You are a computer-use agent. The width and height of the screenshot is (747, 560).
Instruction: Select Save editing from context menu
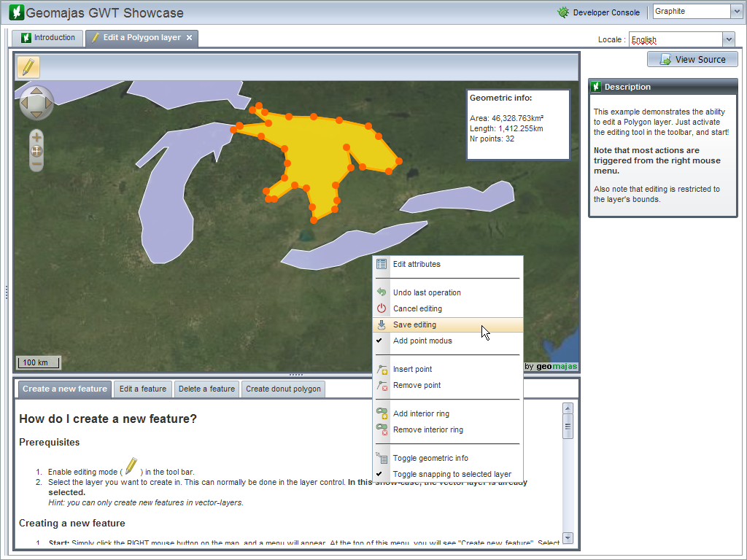coord(414,324)
